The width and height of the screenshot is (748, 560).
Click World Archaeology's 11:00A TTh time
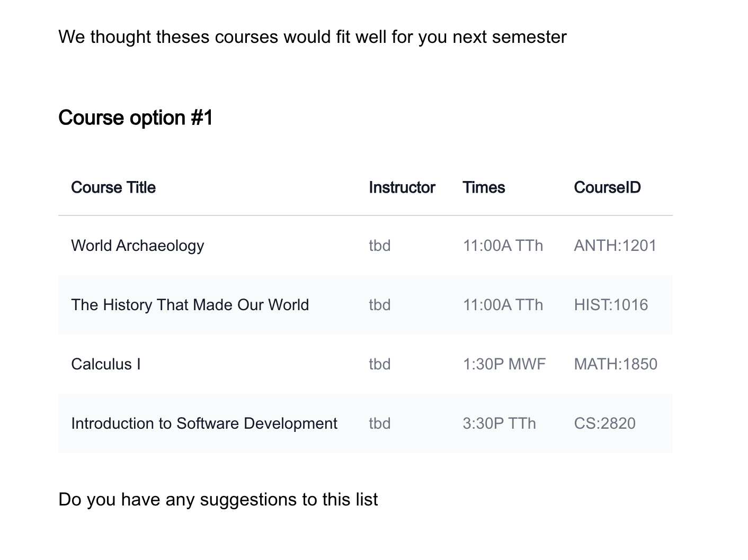(503, 246)
